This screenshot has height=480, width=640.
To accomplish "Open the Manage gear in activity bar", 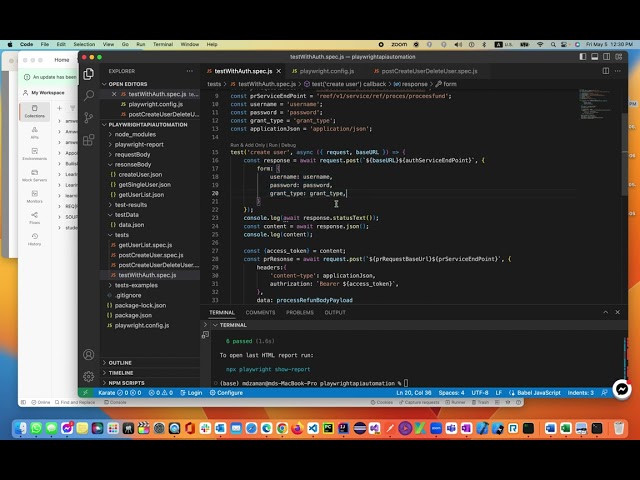I will pyautogui.click(x=89, y=376).
